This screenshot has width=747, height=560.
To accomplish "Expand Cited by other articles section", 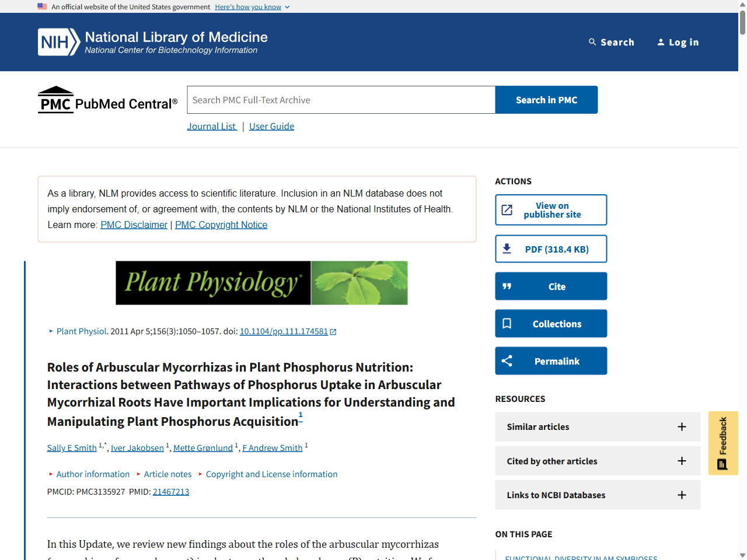I will 598,461.
